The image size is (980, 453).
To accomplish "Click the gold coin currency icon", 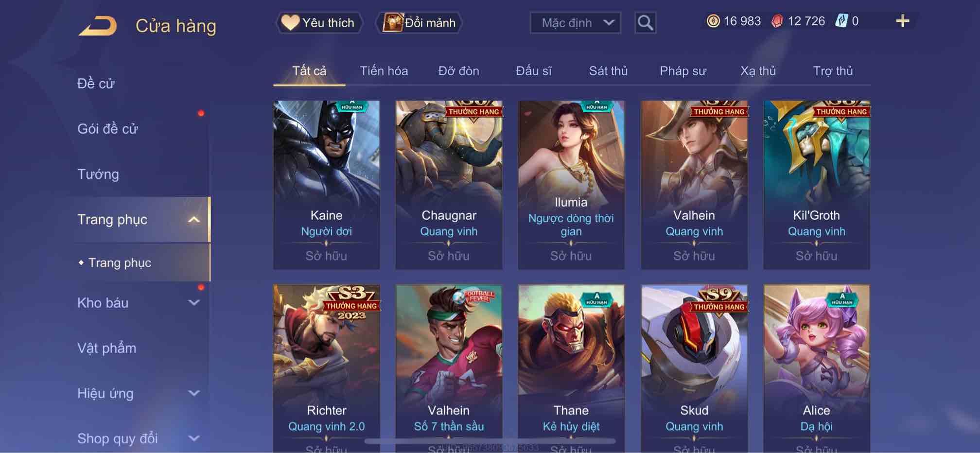I will pyautogui.click(x=713, y=21).
